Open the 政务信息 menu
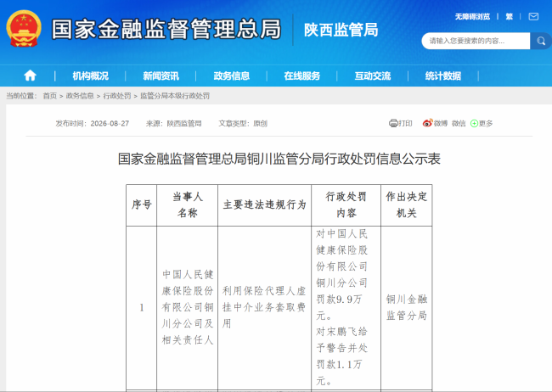This screenshot has width=552, height=392. pyautogui.click(x=231, y=76)
